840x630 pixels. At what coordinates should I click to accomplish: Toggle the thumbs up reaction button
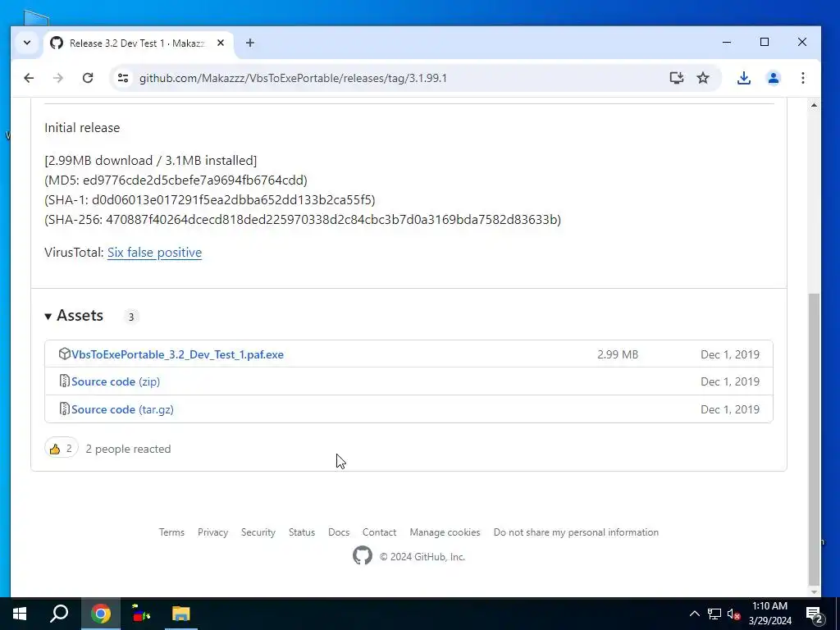61,449
